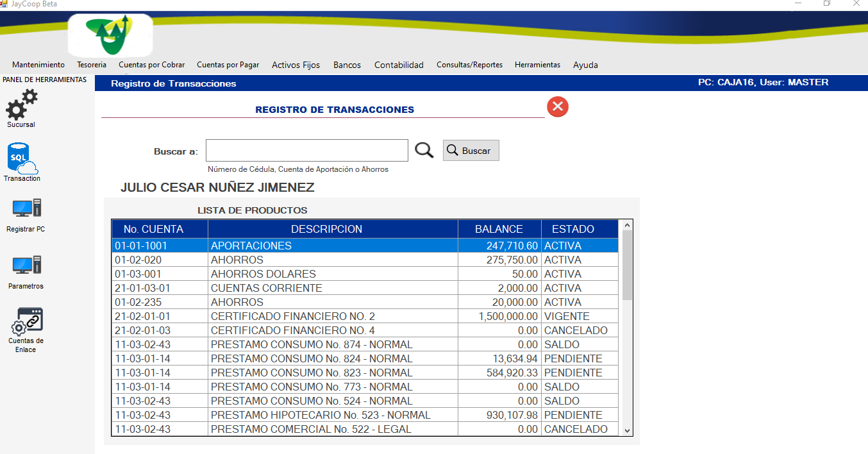Click the balance 13,634.94 cell
The width and height of the screenshot is (868, 454).
pyautogui.click(x=499, y=358)
